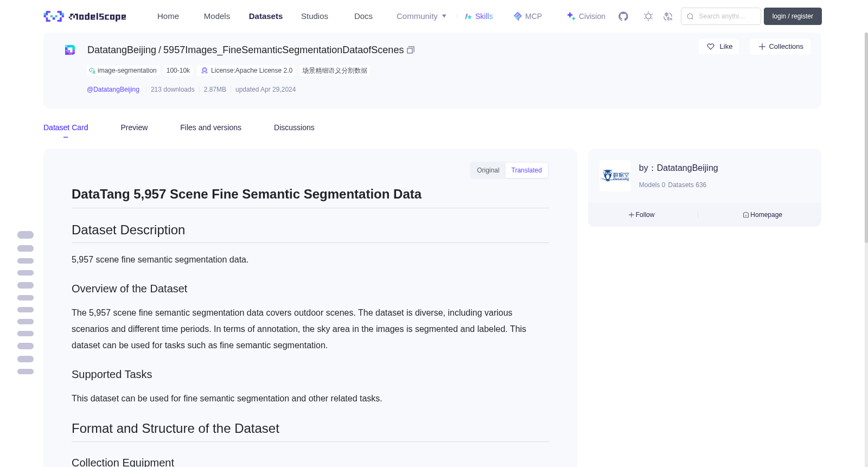Add the dataset to Collections
Image resolution: width=868 pixels, height=467 pixels.
tap(780, 47)
